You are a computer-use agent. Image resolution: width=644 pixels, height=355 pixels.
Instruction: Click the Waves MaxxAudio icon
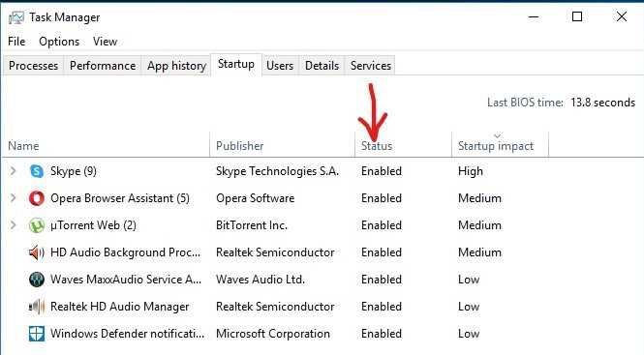(37, 280)
